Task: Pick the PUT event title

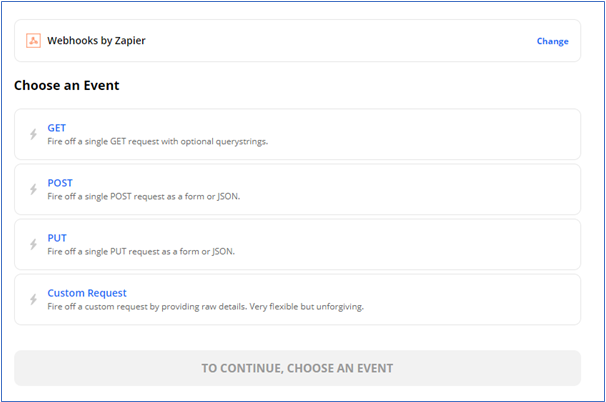Action: 57,238
